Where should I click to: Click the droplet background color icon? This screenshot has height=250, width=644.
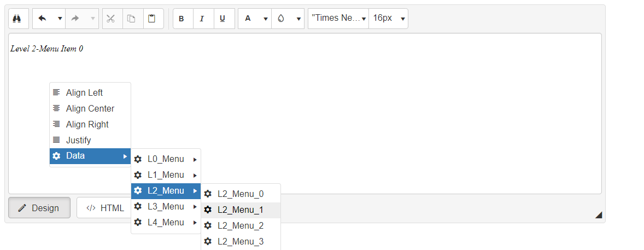(x=281, y=19)
